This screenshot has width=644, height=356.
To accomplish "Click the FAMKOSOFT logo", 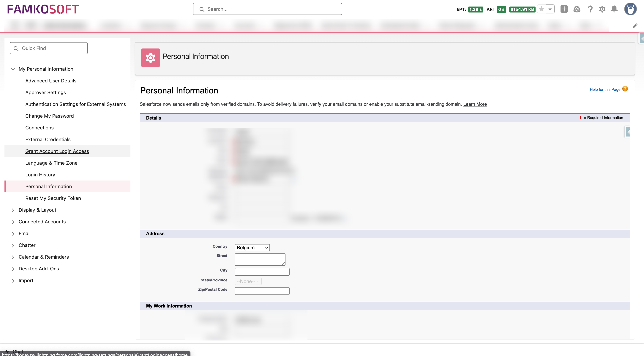I will click(43, 9).
